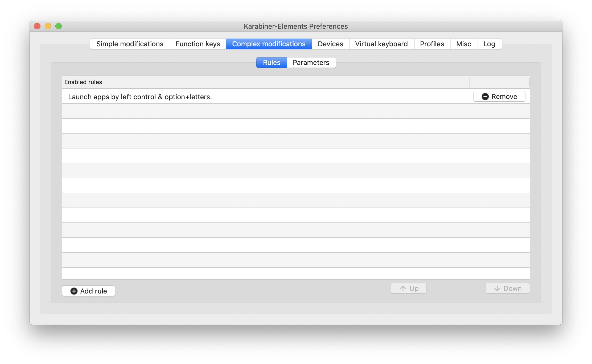Minimize the preferences window with yellow button
This screenshot has width=592, height=364.
pyautogui.click(x=48, y=26)
